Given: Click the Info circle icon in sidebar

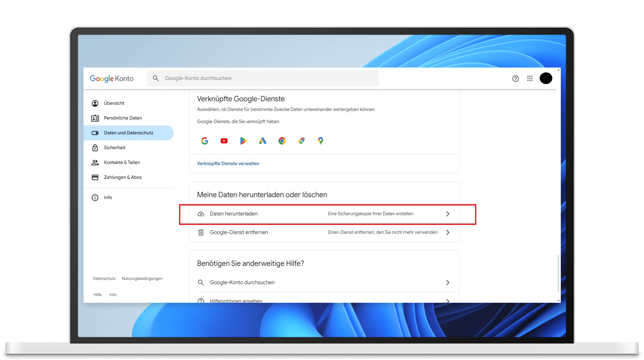Looking at the screenshot, I should 95,198.
